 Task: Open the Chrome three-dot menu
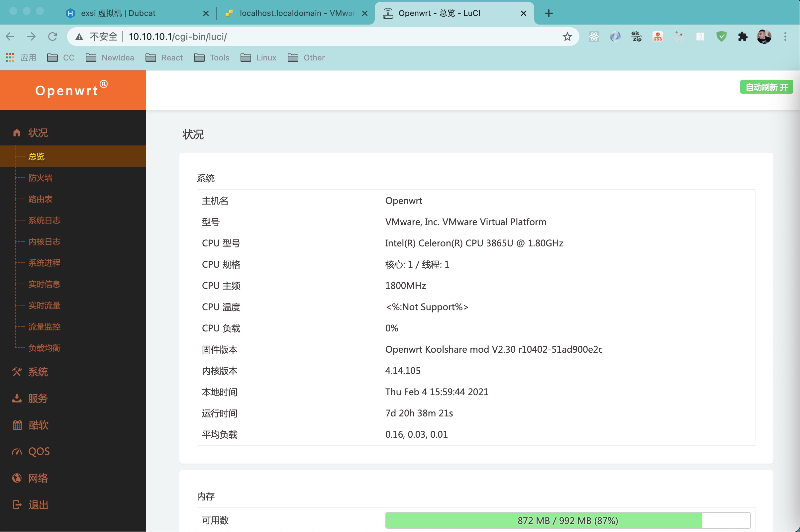click(785, 36)
